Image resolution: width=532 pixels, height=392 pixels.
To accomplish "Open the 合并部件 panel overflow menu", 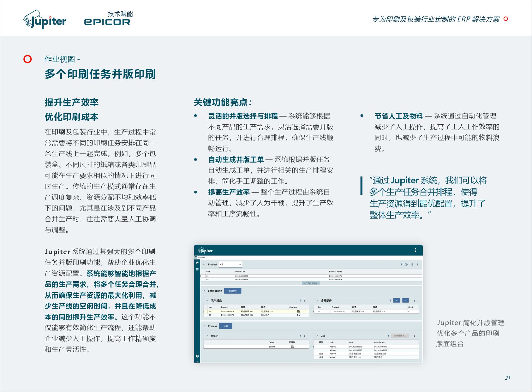I will click(x=414, y=300).
